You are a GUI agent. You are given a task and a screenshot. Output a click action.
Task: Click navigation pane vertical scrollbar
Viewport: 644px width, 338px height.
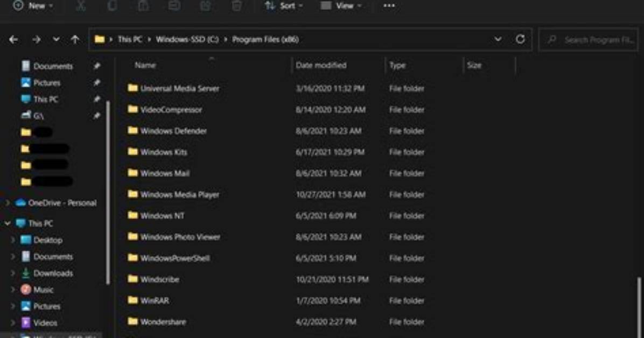click(108, 192)
